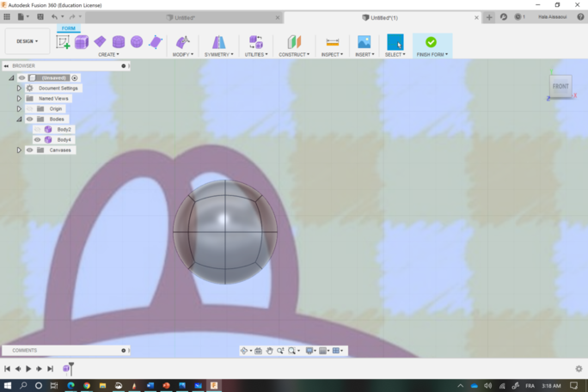Activate the root component radio button

pos(75,78)
